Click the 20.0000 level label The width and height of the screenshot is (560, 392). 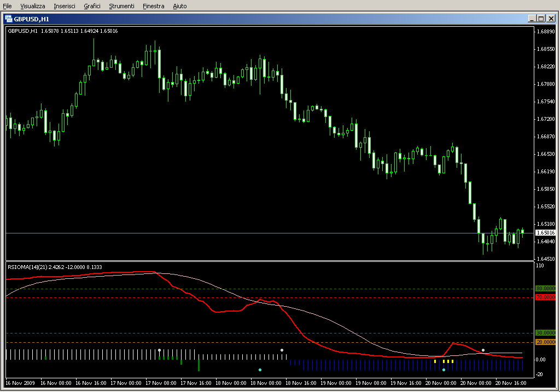click(545, 342)
